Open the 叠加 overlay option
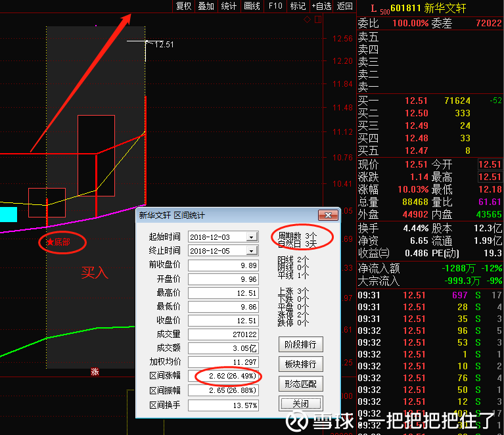 [206, 6]
